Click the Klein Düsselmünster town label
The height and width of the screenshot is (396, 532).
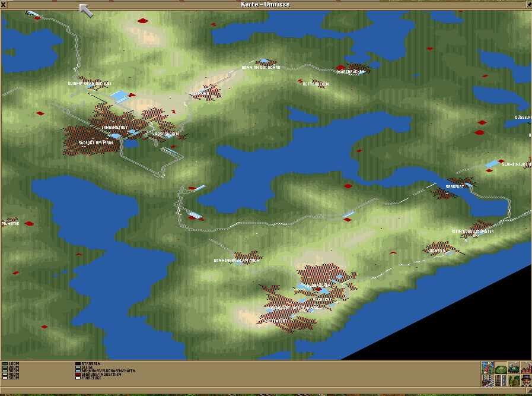[x=473, y=232]
